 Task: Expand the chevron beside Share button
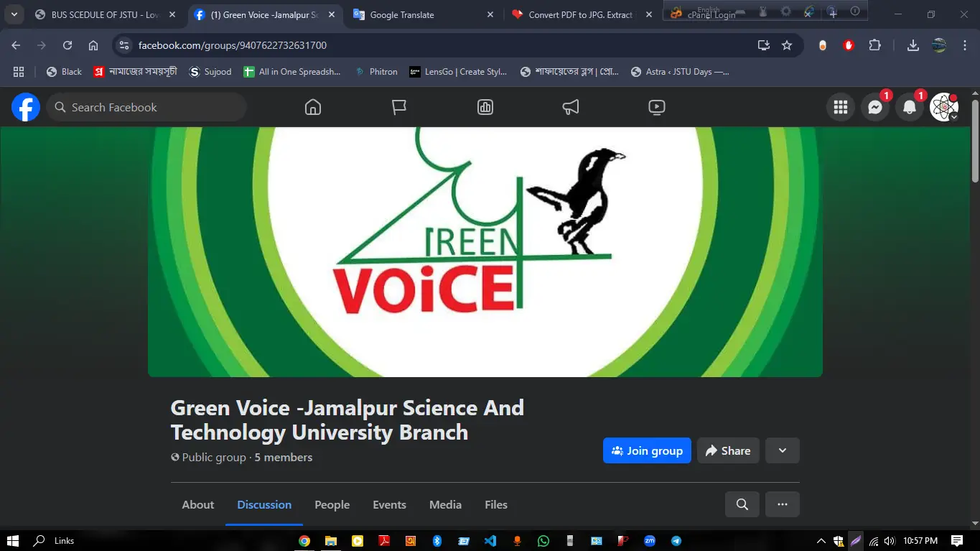coord(783,450)
